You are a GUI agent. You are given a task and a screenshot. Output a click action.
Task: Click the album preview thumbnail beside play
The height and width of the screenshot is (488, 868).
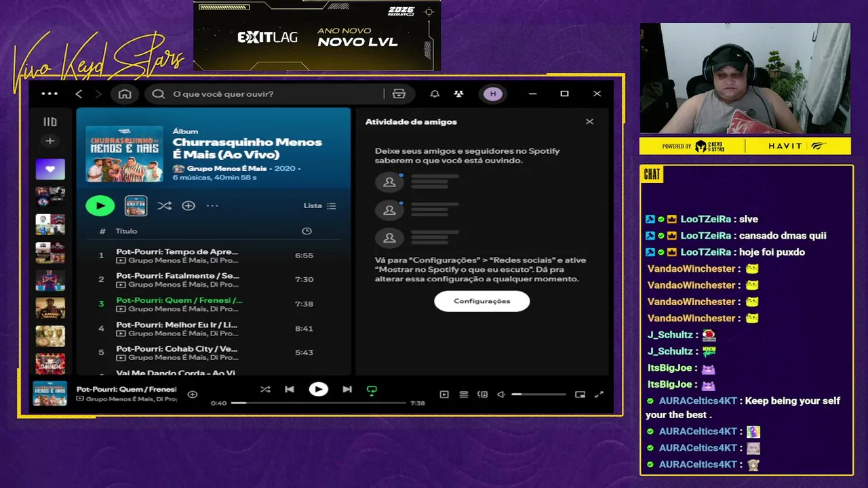pyautogui.click(x=136, y=205)
